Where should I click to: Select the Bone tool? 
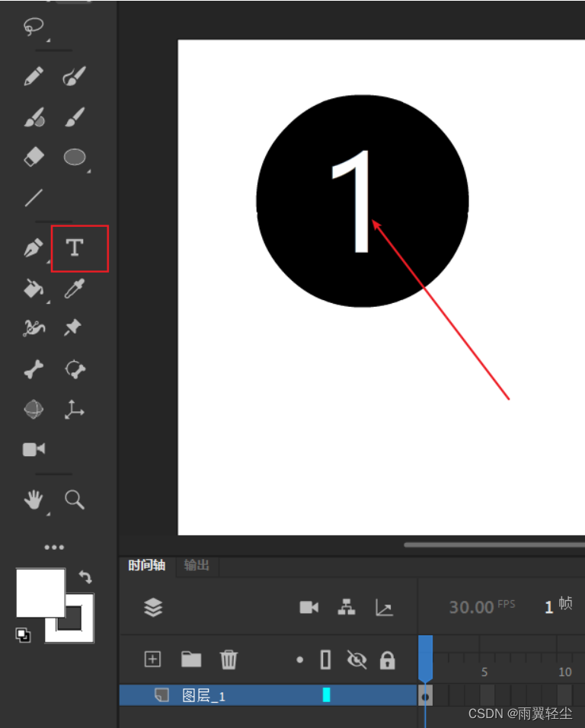point(34,369)
